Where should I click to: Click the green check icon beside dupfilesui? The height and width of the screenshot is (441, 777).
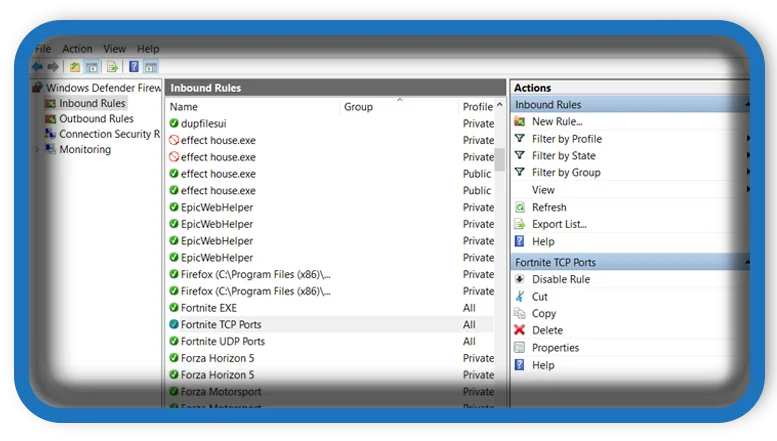coord(174,123)
